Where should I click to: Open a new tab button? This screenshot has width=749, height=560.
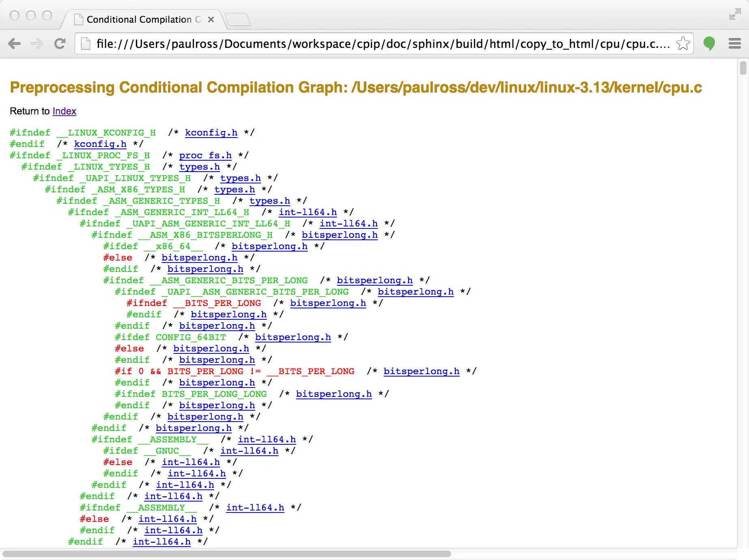click(x=238, y=19)
